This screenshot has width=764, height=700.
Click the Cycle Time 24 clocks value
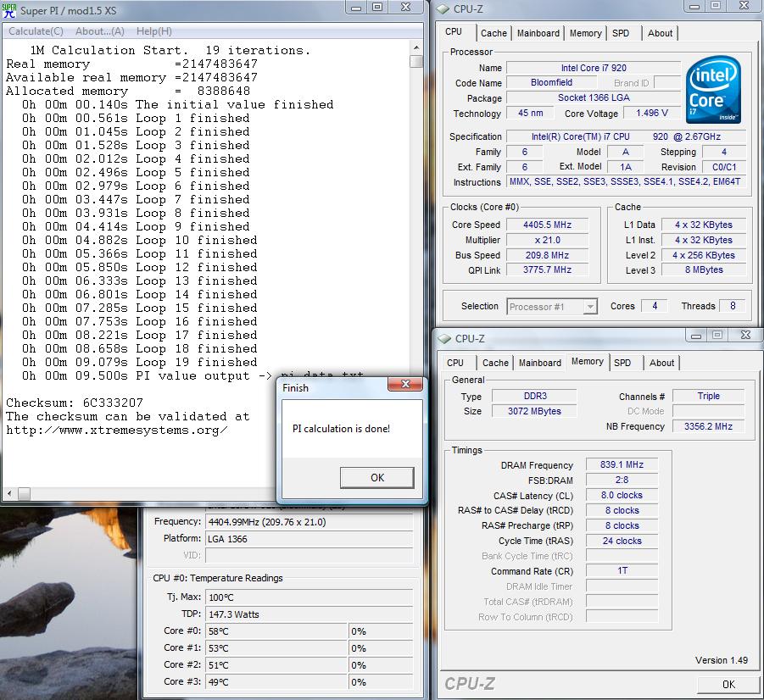click(622, 541)
